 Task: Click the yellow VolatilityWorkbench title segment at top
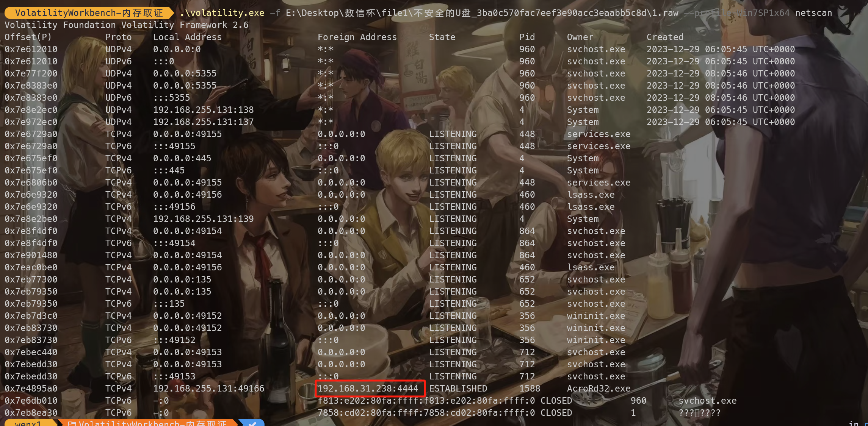pyautogui.click(x=89, y=13)
